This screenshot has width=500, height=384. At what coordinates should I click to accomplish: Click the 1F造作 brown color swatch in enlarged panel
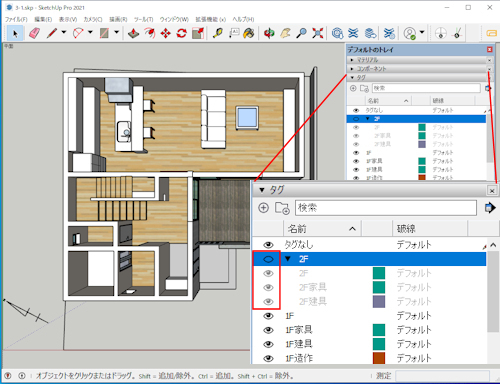(x=379, y=358)
